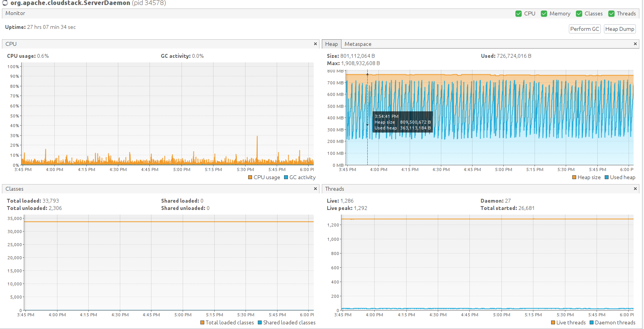Click the Perform GC button
This screenshot has height=329, width=644.
(585, 29)
